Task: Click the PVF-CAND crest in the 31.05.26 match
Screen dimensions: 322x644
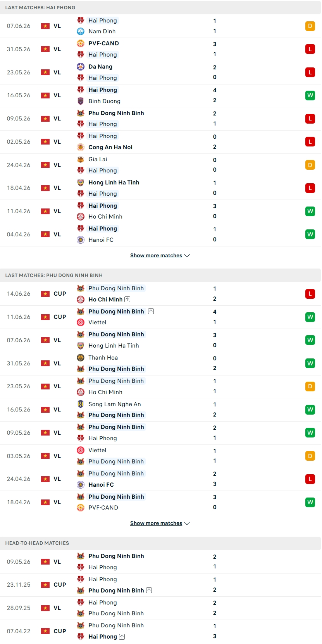Action: [81, 43]
